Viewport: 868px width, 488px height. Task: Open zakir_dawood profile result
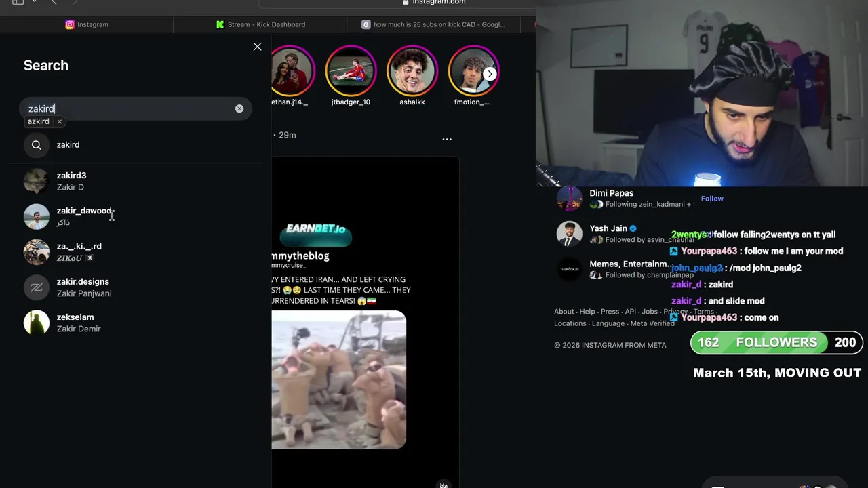136,216
